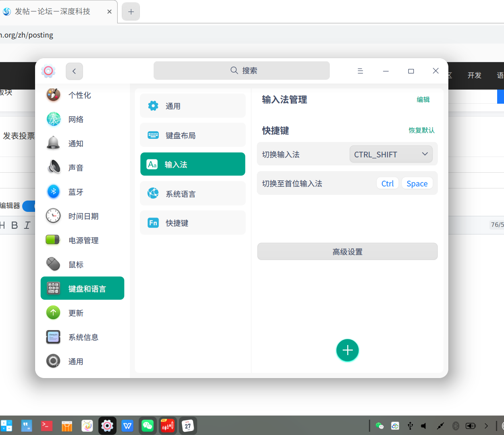
Task: Open 鼠标 (Mouse) settings
Action: [x=82, y=265]
